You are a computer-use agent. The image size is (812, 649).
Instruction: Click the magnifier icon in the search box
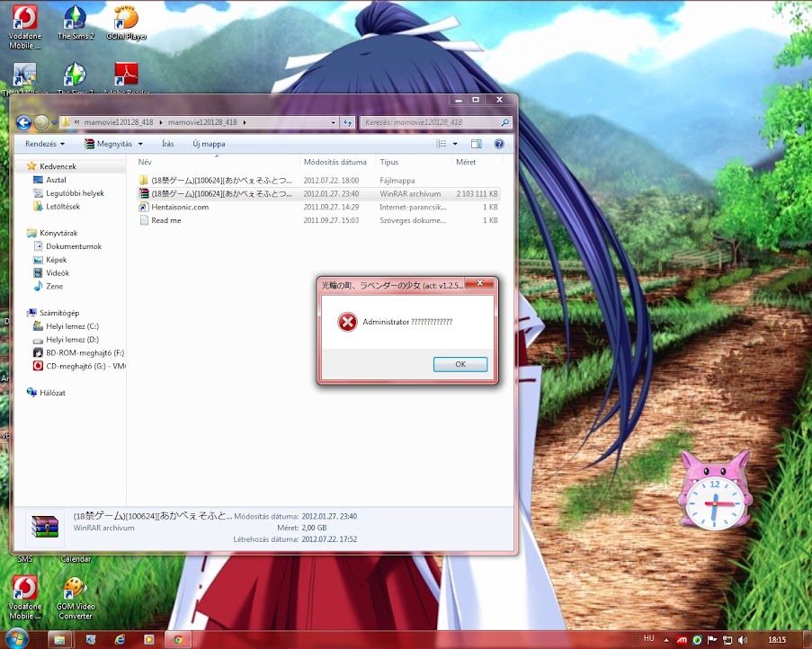[504, 122]
